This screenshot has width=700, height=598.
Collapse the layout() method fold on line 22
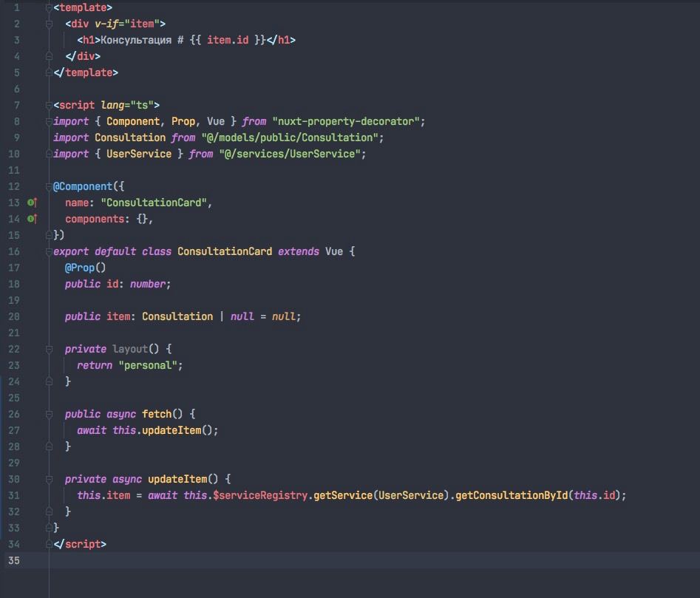49,349
